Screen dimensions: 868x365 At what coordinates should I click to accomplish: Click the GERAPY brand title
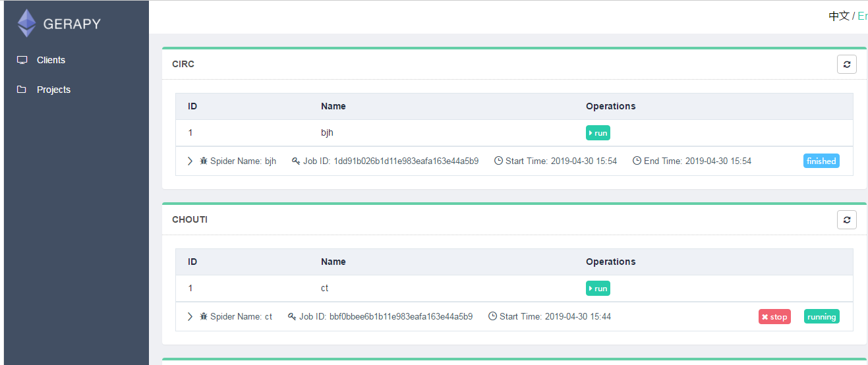(72, 24)
